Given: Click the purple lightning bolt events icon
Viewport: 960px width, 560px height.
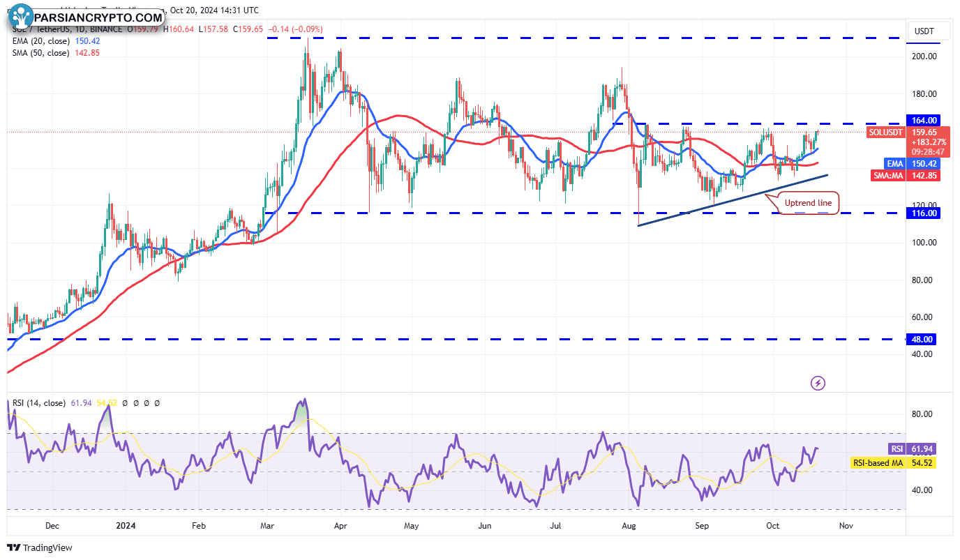Looking at the screenshot, I should pos(818,383).
